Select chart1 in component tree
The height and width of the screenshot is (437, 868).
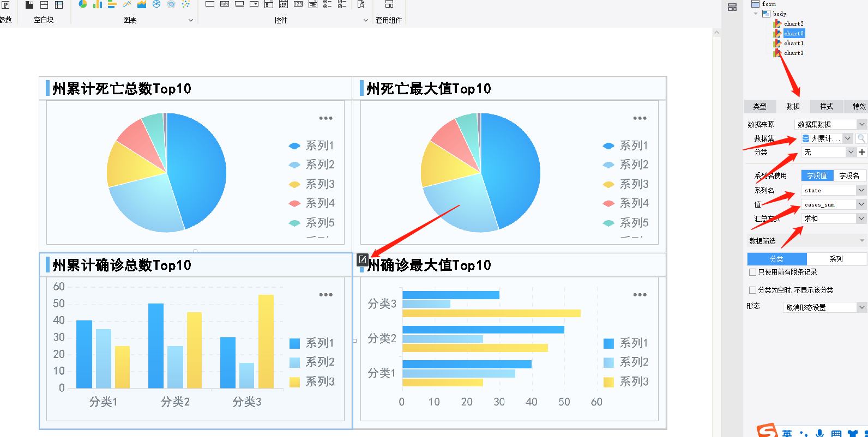793,43
